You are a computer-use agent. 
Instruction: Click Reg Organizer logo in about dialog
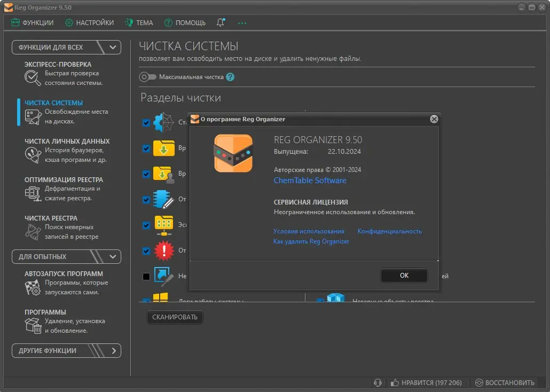tap(233, 153)
